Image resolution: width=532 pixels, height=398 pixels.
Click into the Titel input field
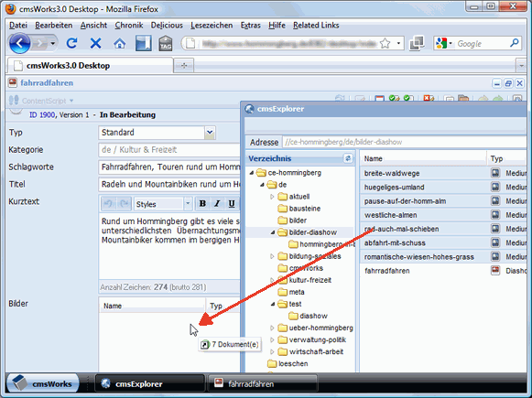click(169, 185)
